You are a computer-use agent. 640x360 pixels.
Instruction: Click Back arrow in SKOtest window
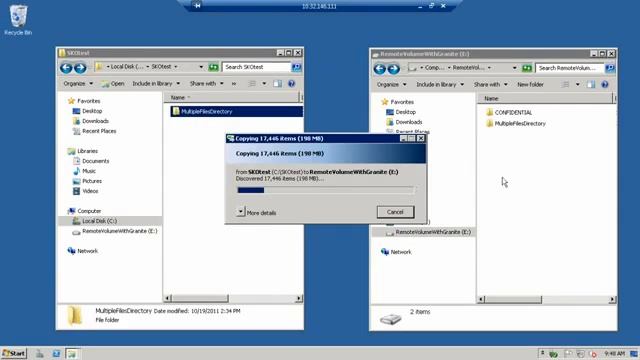tap(66, 68)
